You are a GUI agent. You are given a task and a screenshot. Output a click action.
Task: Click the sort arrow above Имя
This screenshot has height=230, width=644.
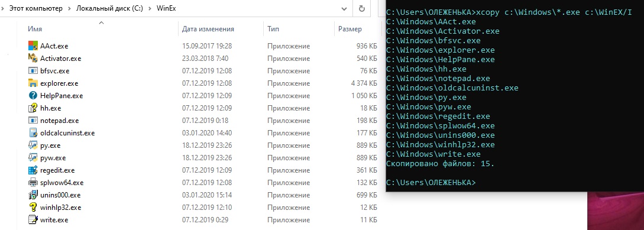[102, 22]
